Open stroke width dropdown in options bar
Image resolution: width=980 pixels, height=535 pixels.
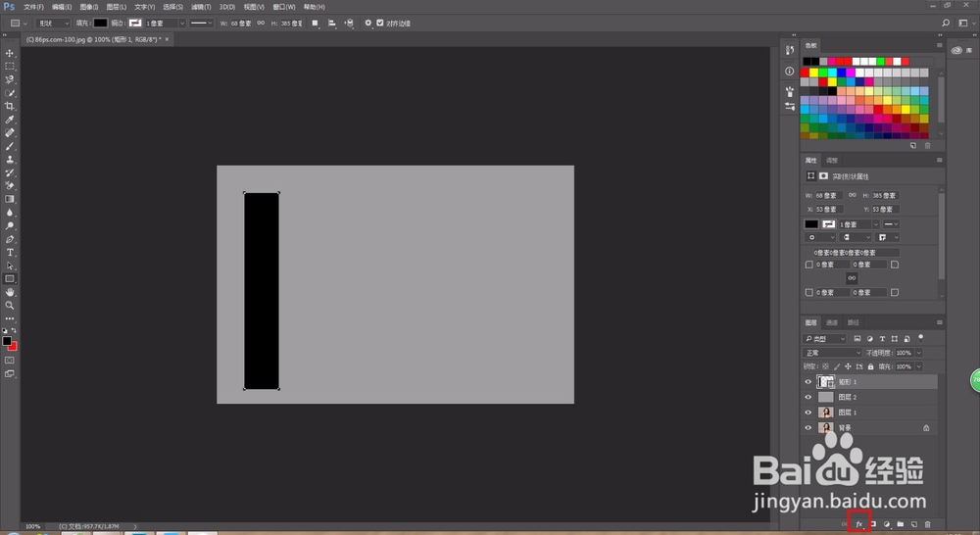182,24
